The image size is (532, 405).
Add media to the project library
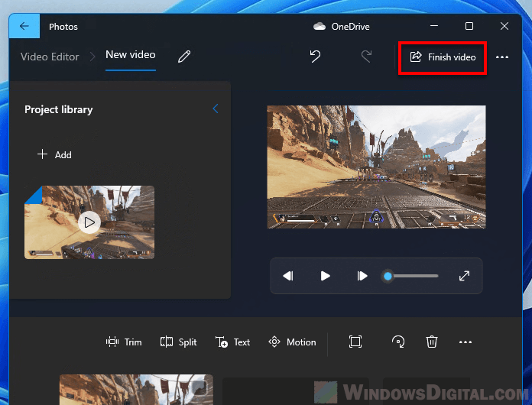click(x=54, y=154)
